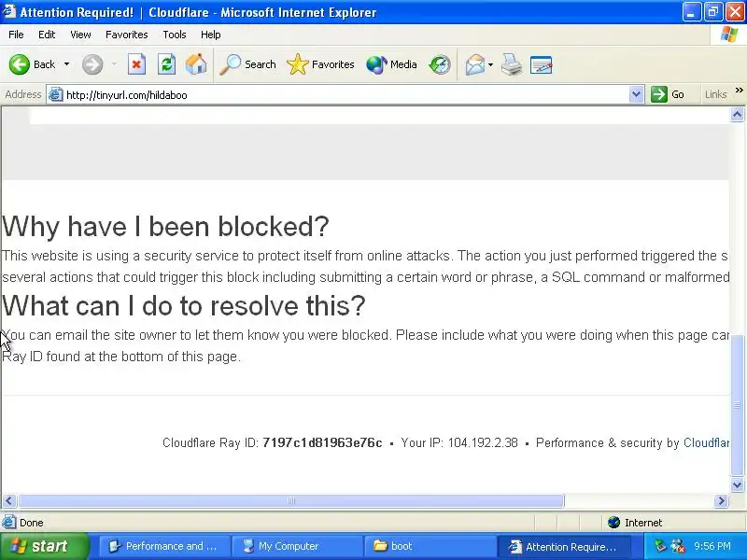
Task: Minimize the Internet Explorer window
Action: pos(691,12)
